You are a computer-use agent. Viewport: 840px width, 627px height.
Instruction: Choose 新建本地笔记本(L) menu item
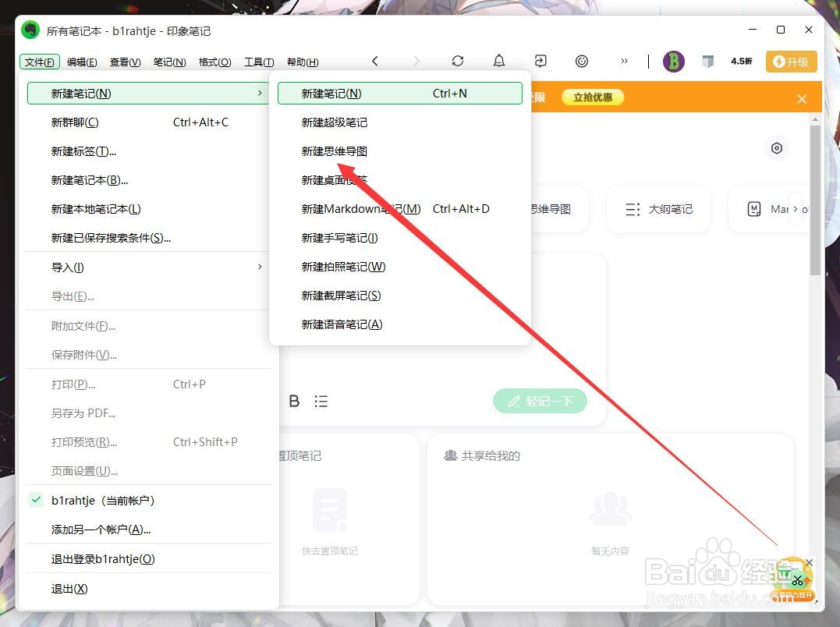coord(148,209)
